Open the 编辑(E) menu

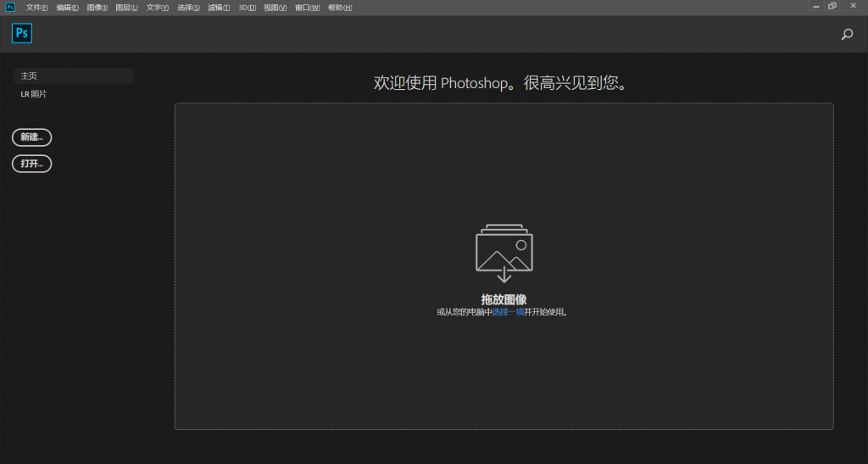pos(68,8)
